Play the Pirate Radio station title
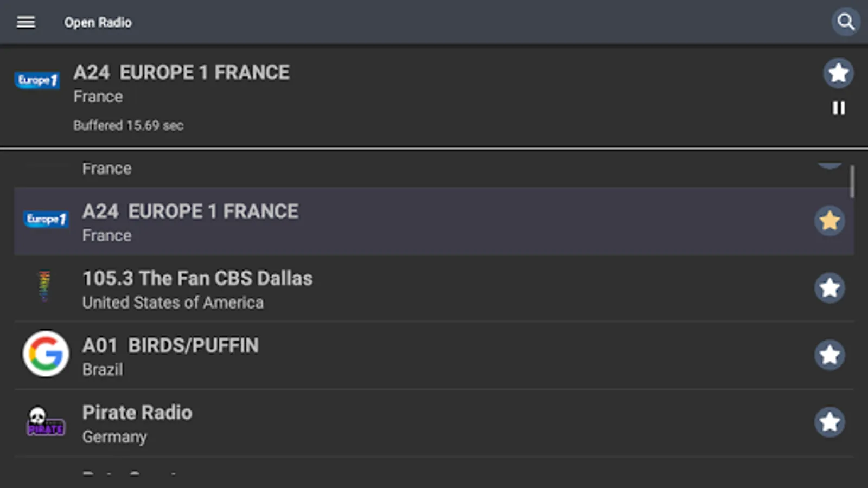 137,413
